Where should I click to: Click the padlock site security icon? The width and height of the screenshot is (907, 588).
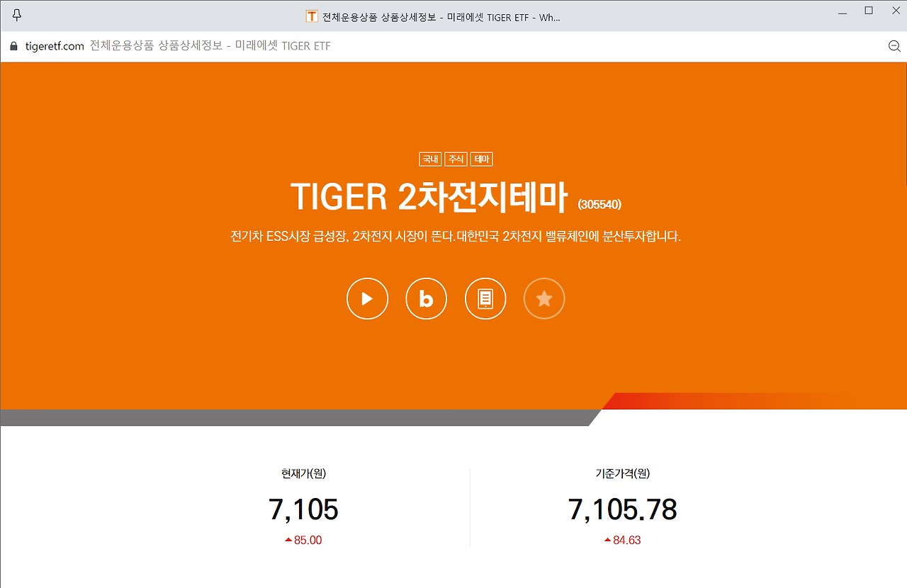point(13,46)
